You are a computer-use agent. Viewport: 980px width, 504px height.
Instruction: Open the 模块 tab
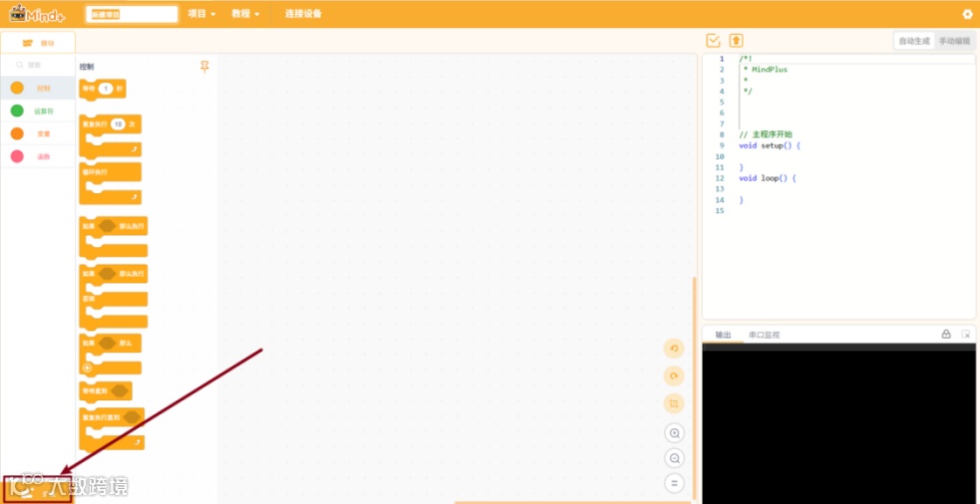tap(38, 43)
